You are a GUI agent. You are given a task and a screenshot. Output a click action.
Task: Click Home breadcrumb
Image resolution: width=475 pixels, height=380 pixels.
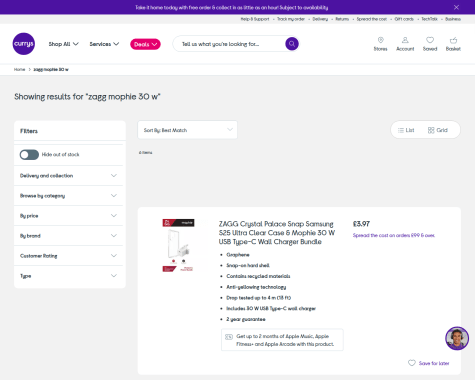[19, 69]
